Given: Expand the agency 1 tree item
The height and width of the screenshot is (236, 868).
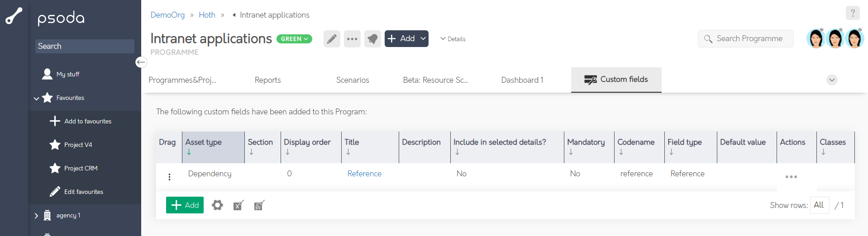Looking at the screenshot, I should pyautogui.click(x=36, y=216).
